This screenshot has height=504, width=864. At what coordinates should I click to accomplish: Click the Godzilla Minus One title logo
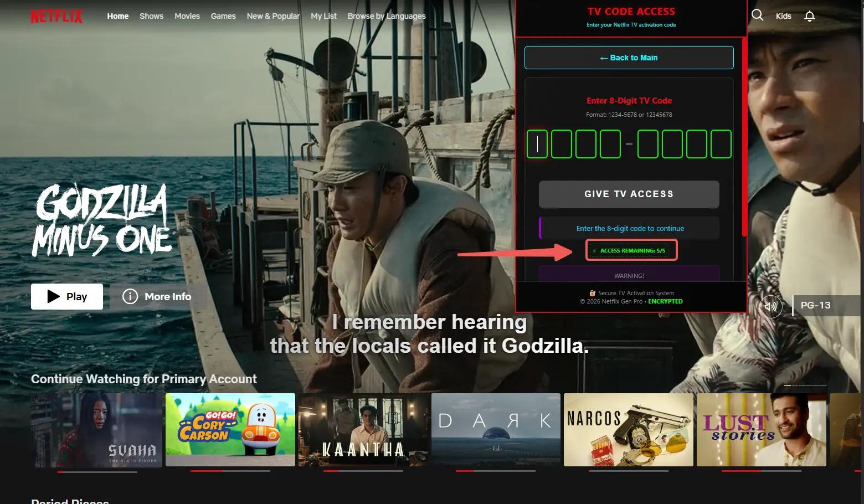click(x=102, y=220)
